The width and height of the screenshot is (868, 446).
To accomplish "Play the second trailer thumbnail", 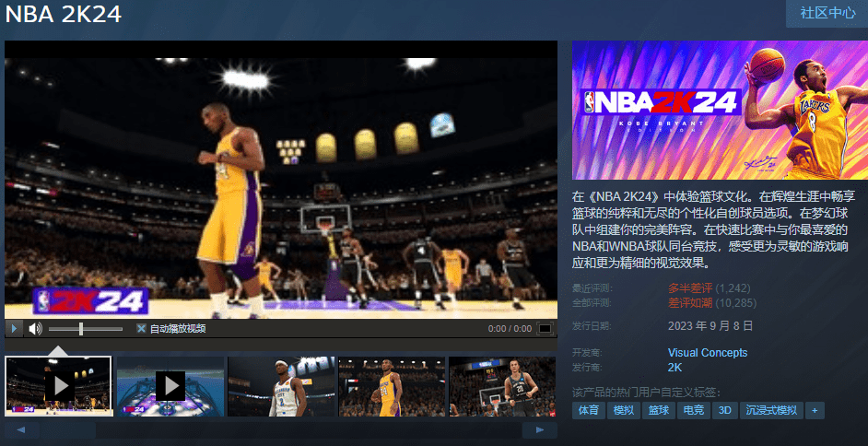I will 170,385.
